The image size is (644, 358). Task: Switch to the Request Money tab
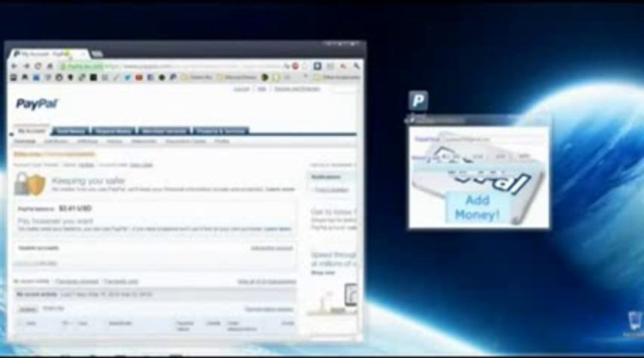pos(114,131)
